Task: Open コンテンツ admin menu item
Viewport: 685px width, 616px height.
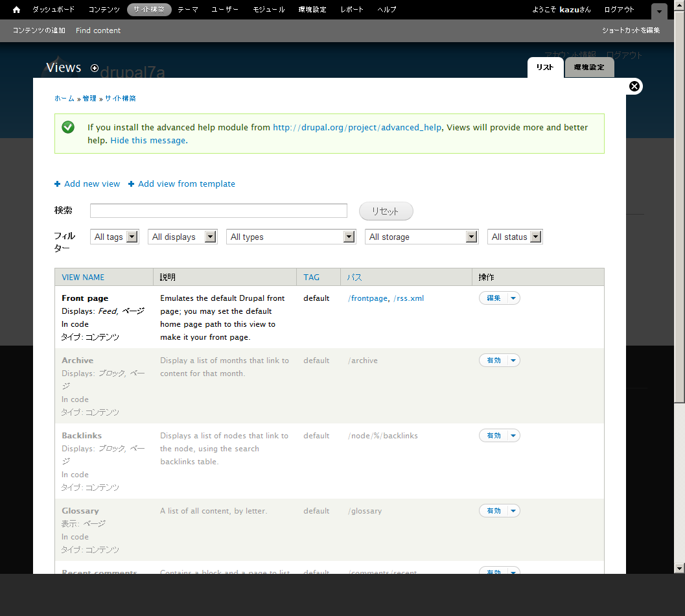Action: (x=104, y=10)
